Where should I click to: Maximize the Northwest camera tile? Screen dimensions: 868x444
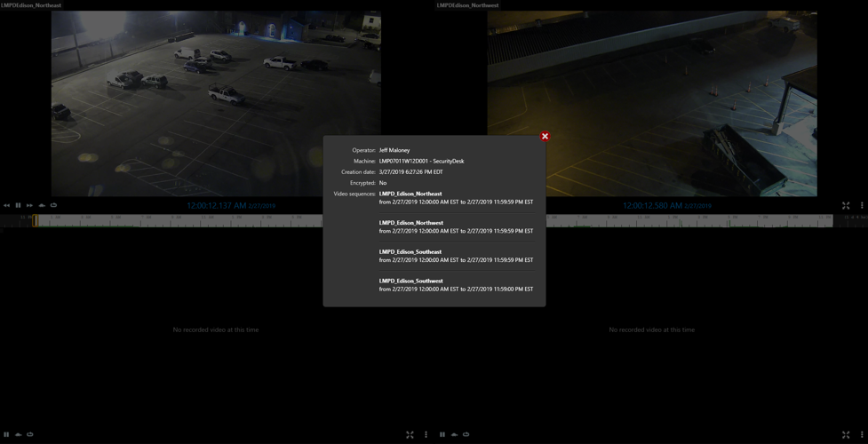coord(846,205)
